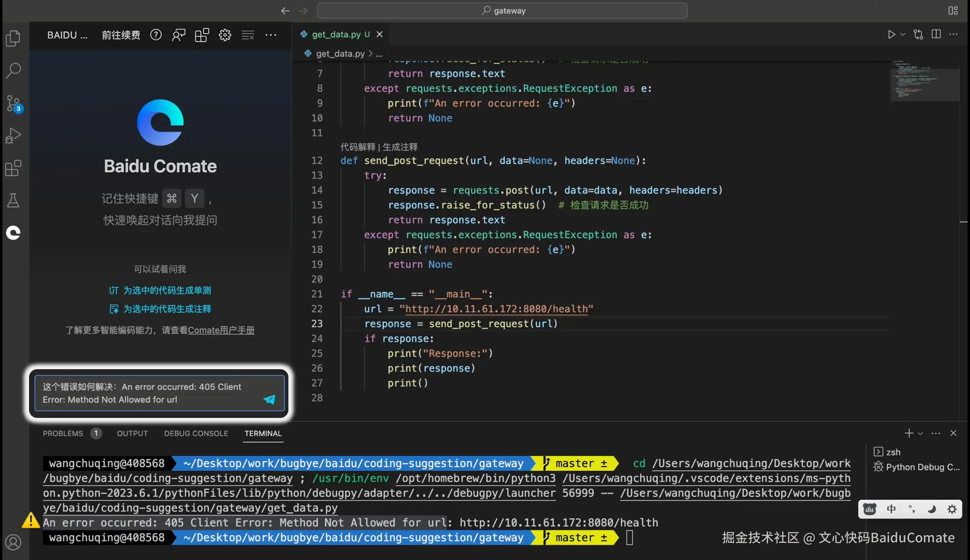Switch to the OUTPUT tab
The height and width of the screenshot is (560, 970).
point(132,433)
